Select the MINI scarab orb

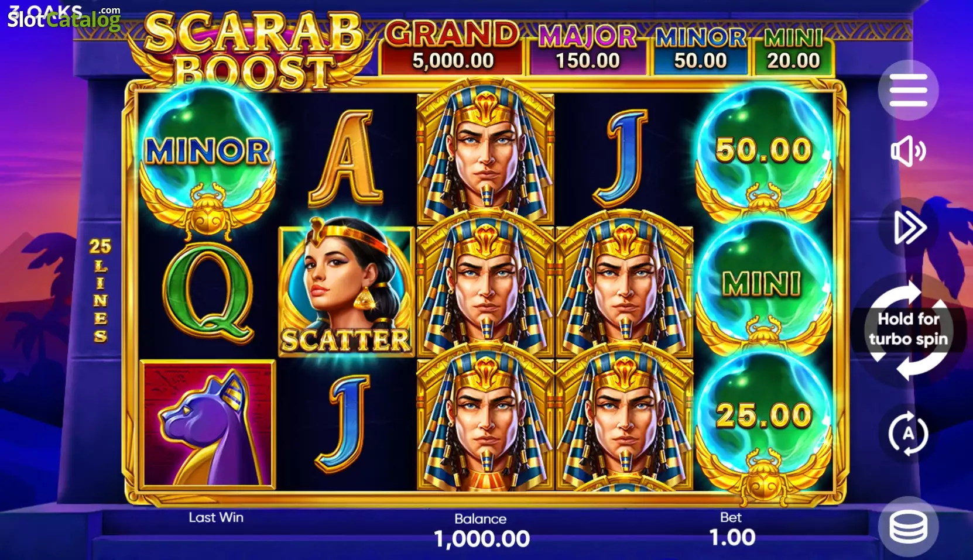[x=763, y=287]
